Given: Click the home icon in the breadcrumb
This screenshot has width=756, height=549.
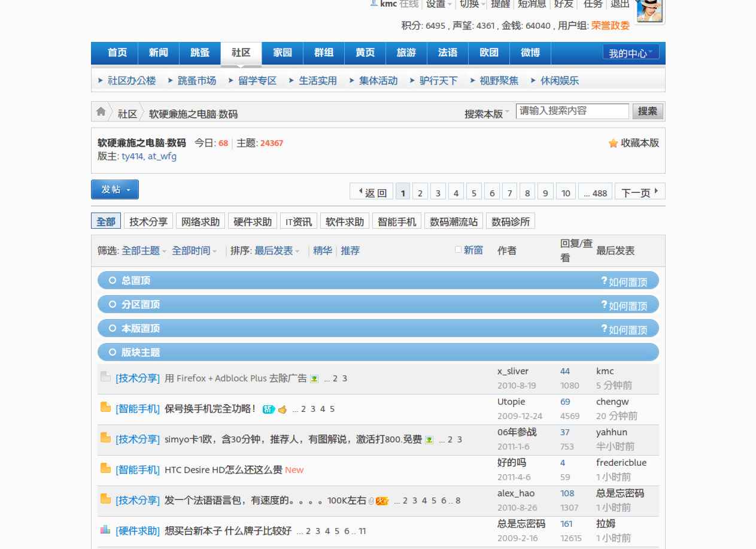Looking at the screenshot, I should coord(101,111).
